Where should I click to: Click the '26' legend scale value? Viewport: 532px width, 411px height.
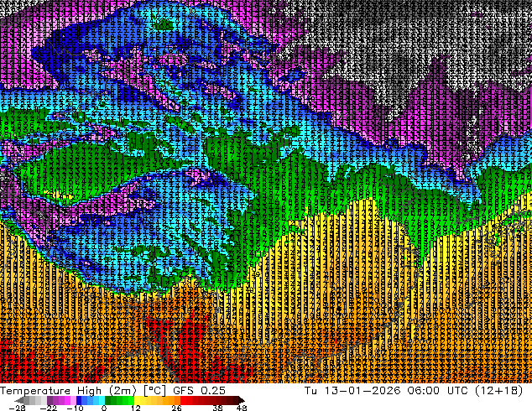(x=176, y=408)
